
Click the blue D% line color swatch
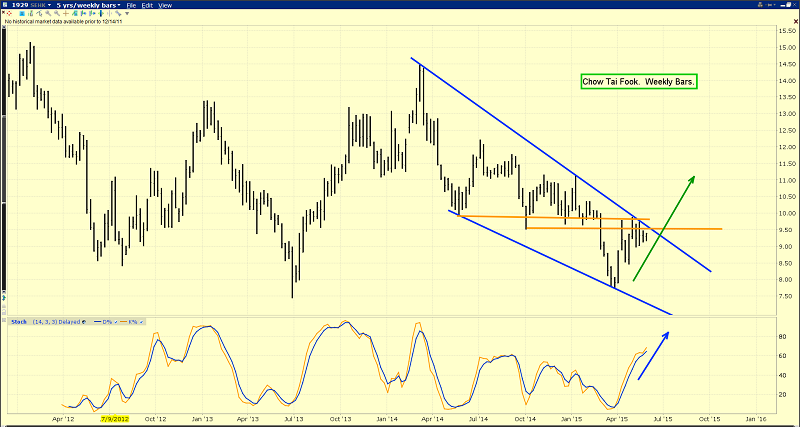coord(97,321)
